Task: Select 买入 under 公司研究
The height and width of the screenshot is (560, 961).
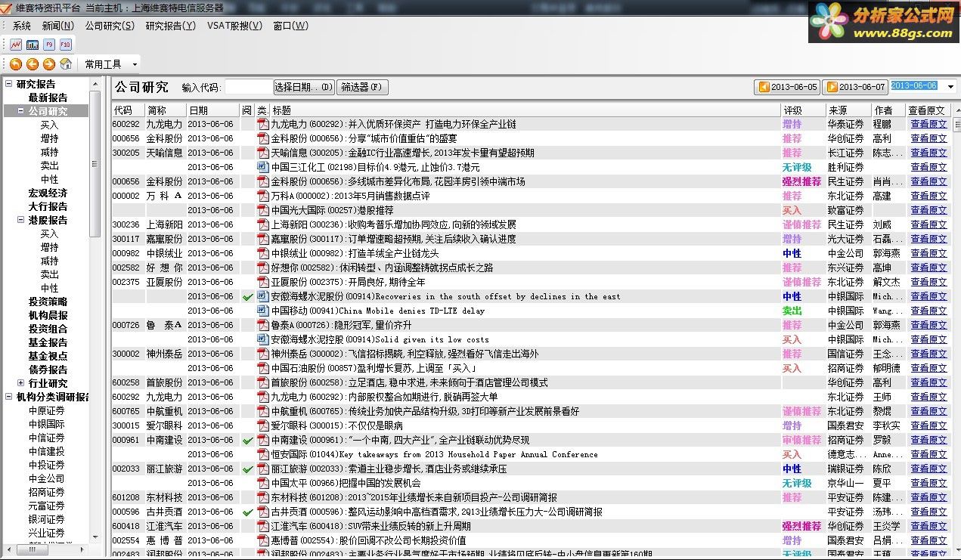Action: pos(49,125)
